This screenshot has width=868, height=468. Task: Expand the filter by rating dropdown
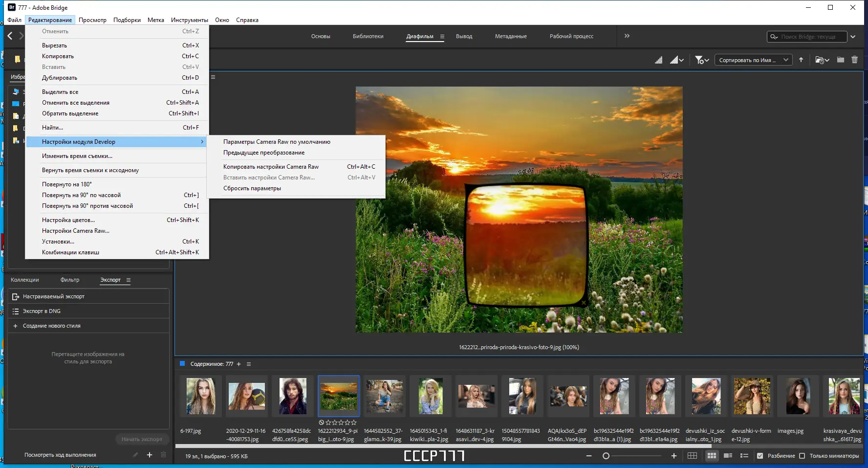point(702,60)
